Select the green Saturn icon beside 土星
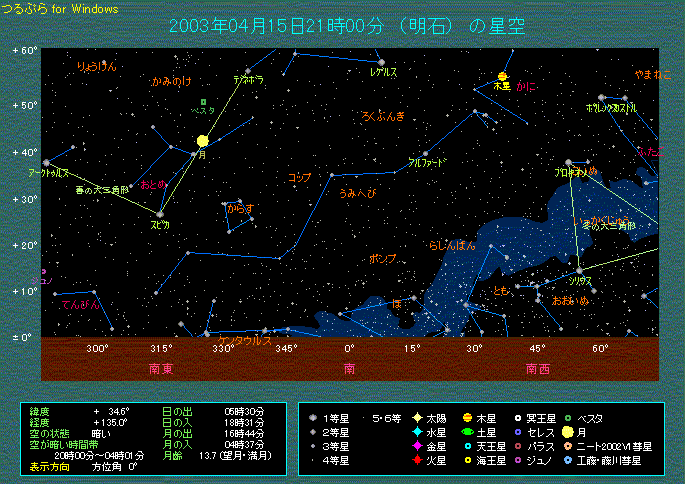 pos(467,432)
